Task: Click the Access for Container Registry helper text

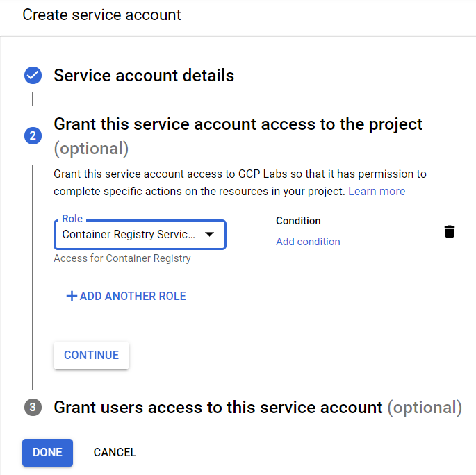Action: coord(122,258)
